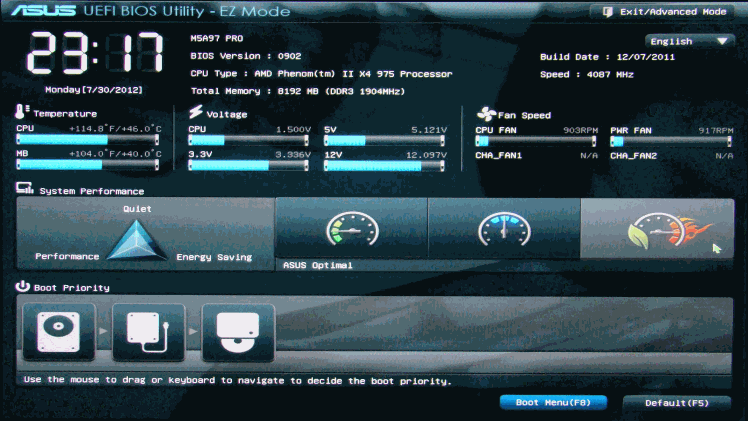Click the date Monday[7/30/2012]
The width and height of the screenshot is (748, 421).
click(x=94, y=90)
